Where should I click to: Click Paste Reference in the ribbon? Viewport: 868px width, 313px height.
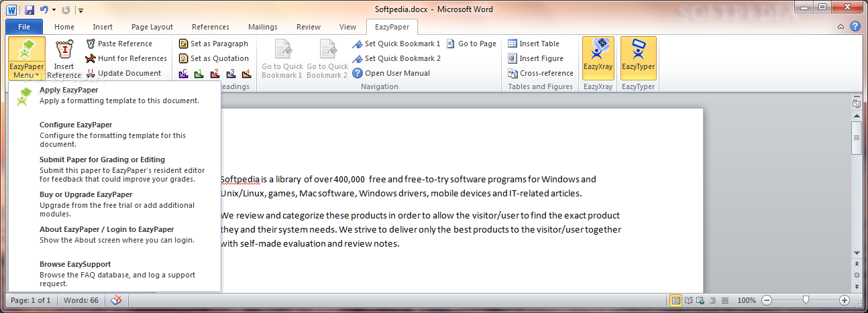[119, 44]
